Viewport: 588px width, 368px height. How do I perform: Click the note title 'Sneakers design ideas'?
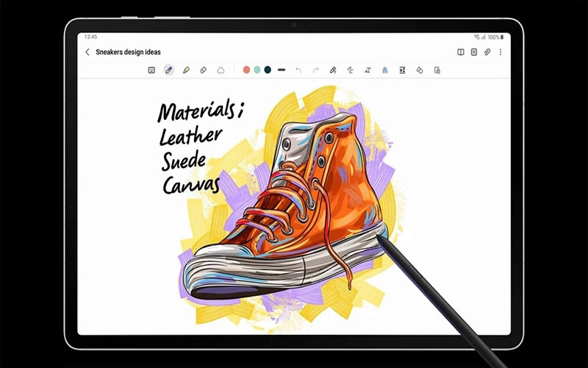pyautogui.click(x=128, y=52)
